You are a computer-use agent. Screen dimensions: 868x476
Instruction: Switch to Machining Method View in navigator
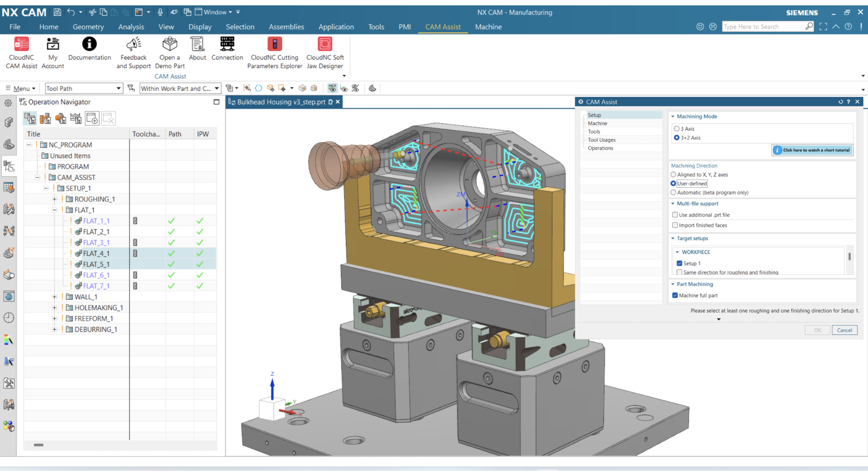pos(76,118)
